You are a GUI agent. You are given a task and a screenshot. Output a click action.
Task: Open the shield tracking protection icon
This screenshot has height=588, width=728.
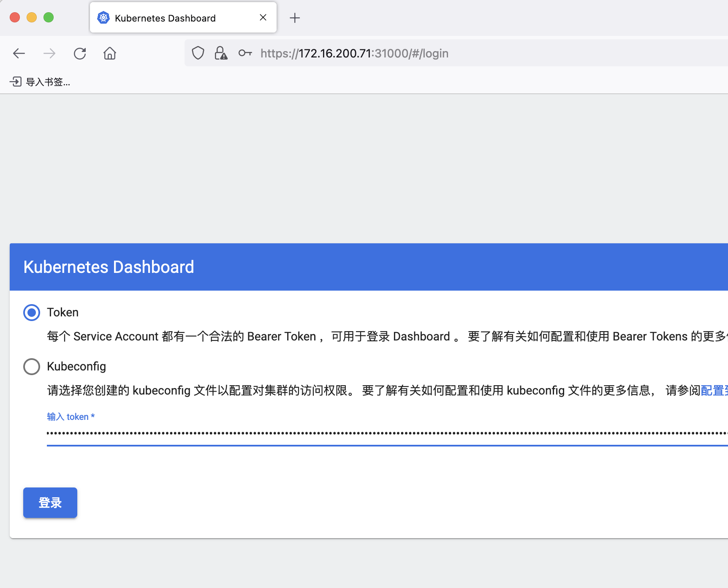point(198,53)
